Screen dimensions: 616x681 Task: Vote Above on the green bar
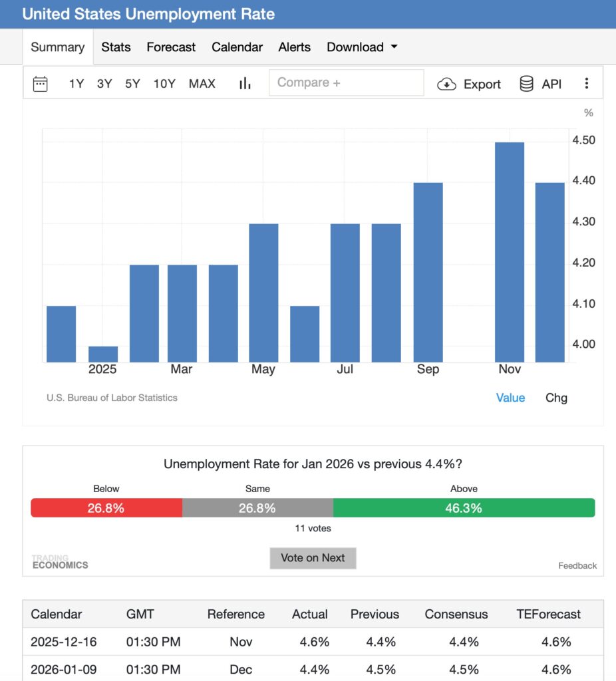pos(464,508)
